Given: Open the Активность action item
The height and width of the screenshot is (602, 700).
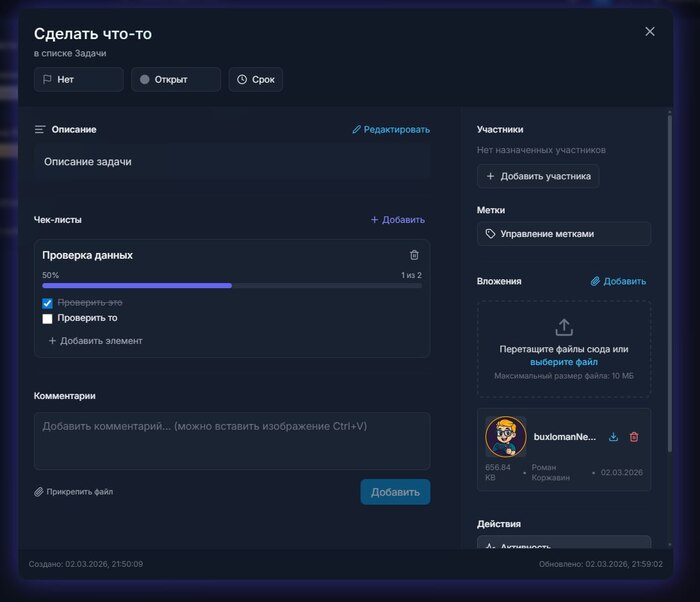Looking at the screenshot, I should tap(564, 546).
